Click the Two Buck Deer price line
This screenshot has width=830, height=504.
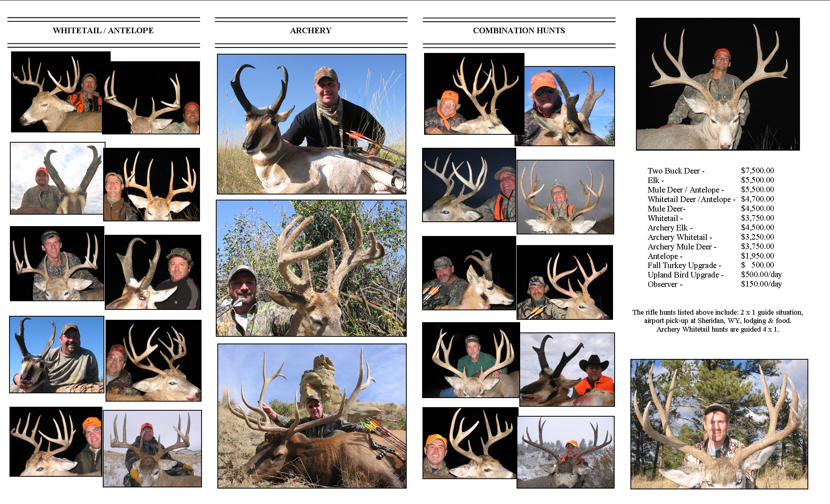point(711,171)
